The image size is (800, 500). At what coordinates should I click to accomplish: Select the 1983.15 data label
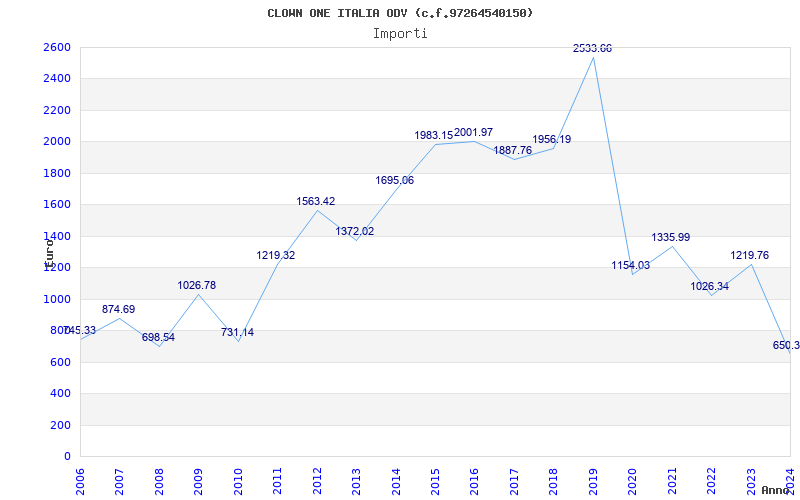pyautogui.click(x=434, y=136)
